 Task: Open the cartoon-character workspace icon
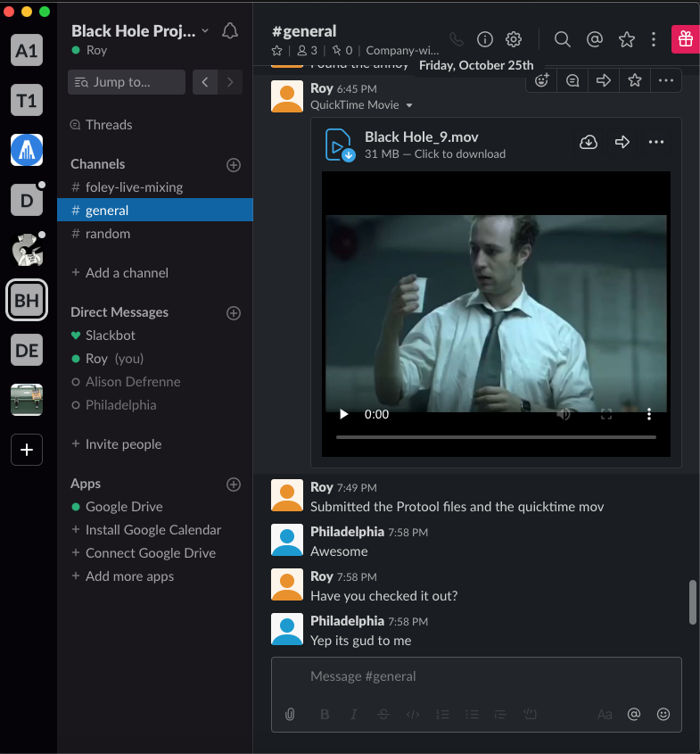pos(27,250)
